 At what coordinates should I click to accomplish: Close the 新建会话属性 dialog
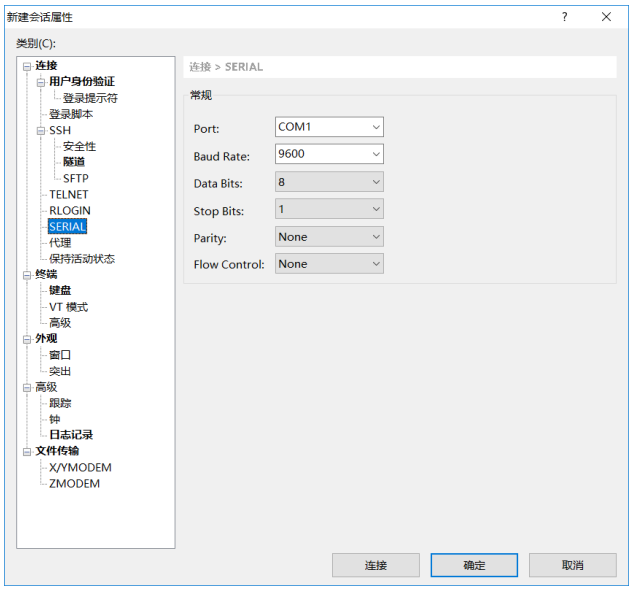coord(606,17)
